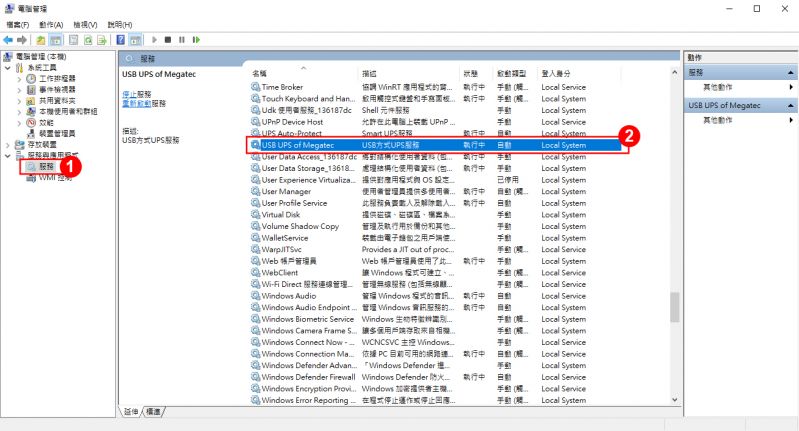Select the Windows Audio service row
Viewport: 799px width, 431px height.
coord(288,296)
